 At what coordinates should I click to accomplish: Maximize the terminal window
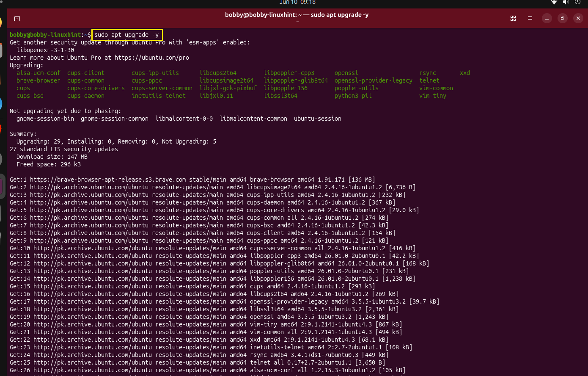pyautogui.click(x=562, y=18)
